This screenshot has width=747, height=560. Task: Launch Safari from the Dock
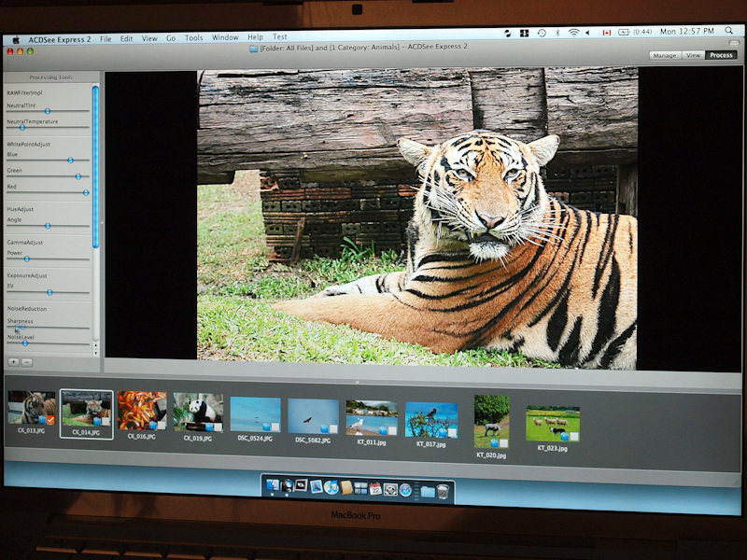[x=405, y=489]
